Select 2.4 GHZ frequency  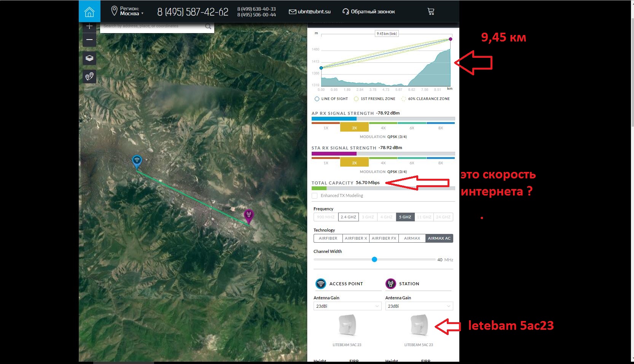(x=349, y=217)
